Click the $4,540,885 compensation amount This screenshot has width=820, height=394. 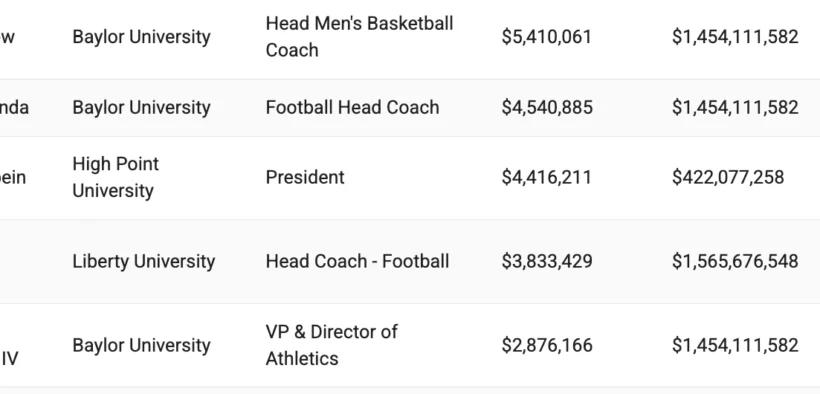547,107
